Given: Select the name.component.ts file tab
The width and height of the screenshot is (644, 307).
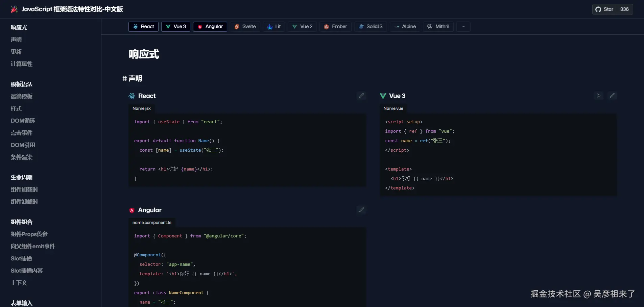Looking at the screenshot, I should coord(152,223).
